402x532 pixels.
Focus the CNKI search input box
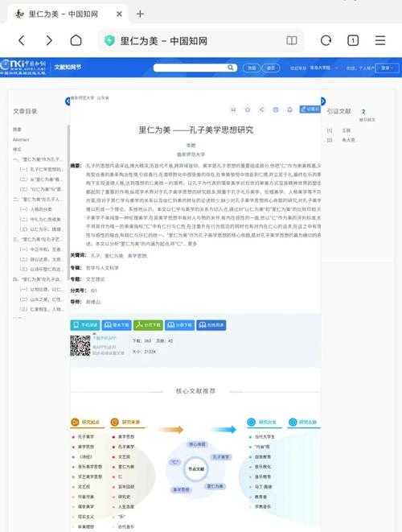(191, 68)
